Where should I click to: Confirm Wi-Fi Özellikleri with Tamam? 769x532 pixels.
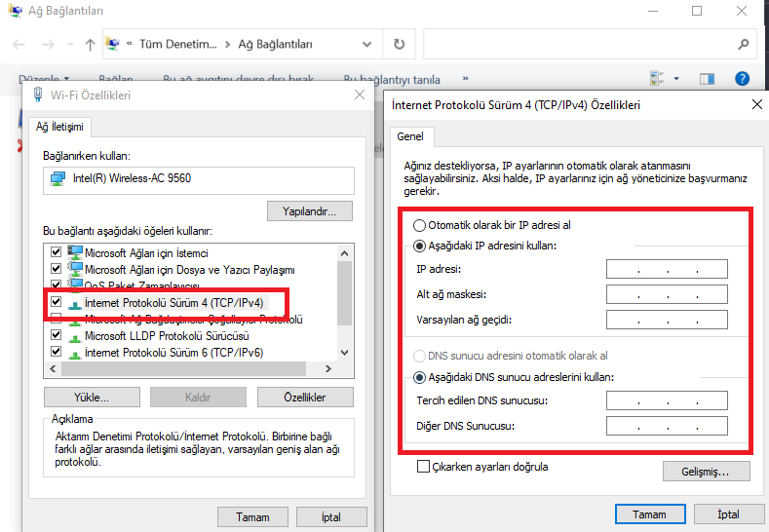pos(252,516)
